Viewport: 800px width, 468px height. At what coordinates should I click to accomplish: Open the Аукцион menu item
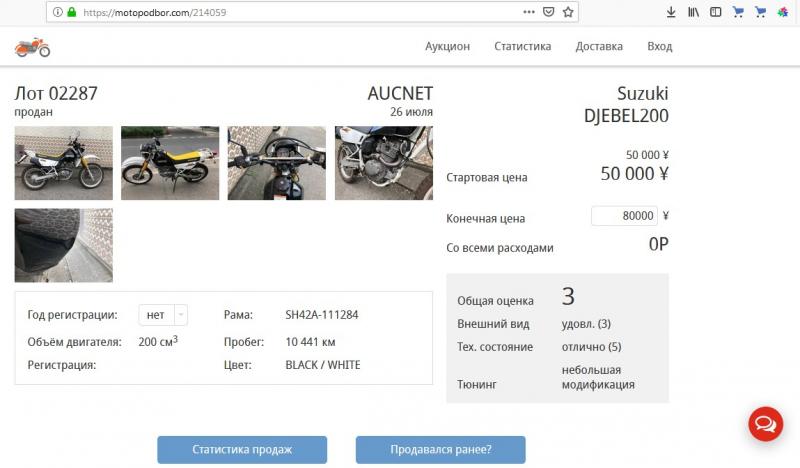(447, 46)
